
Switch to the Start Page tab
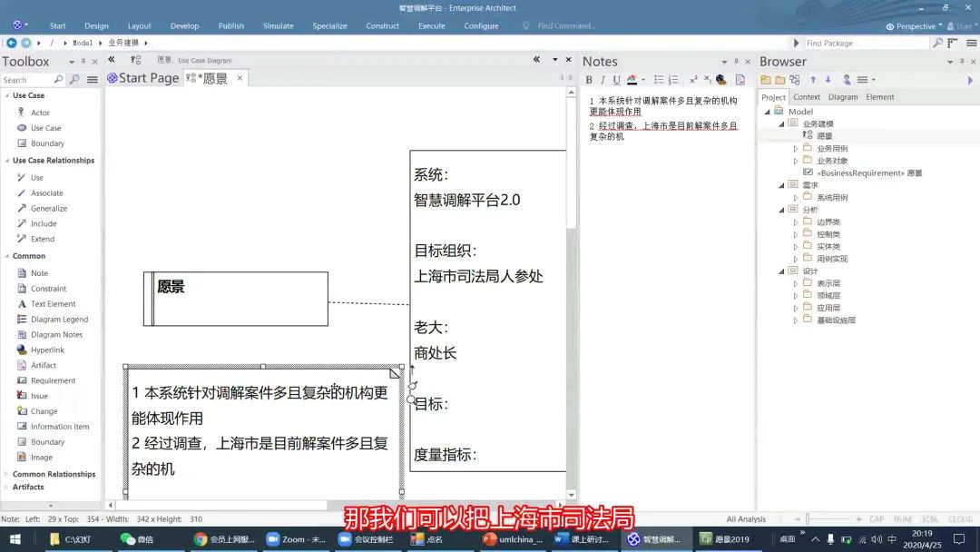click(143, 78)
